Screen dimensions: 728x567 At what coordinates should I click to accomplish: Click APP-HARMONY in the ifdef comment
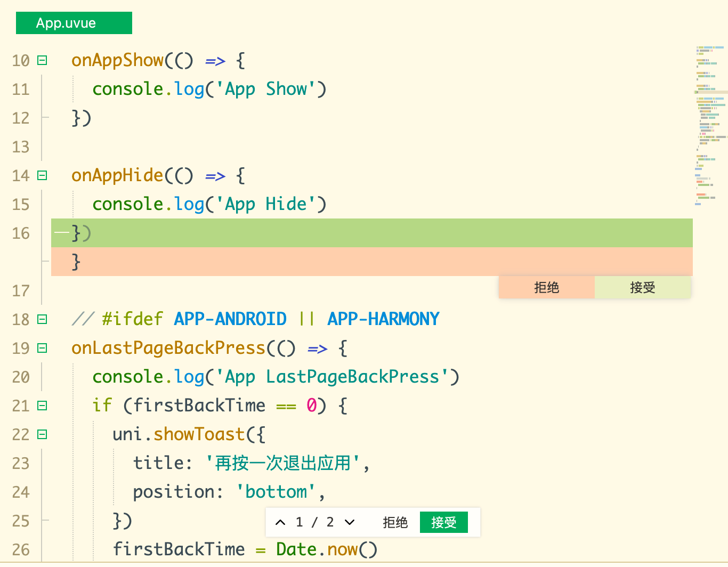tap(383, 319)
